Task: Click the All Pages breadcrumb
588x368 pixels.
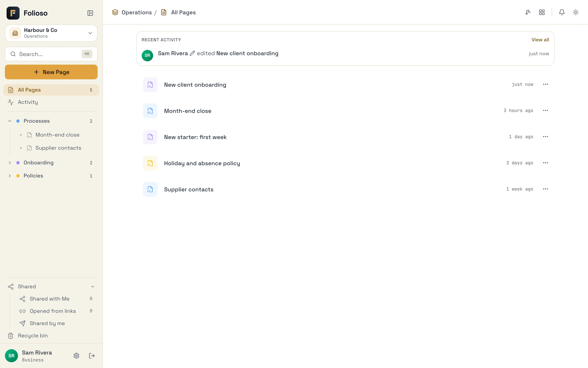Action: coord(183,12)
